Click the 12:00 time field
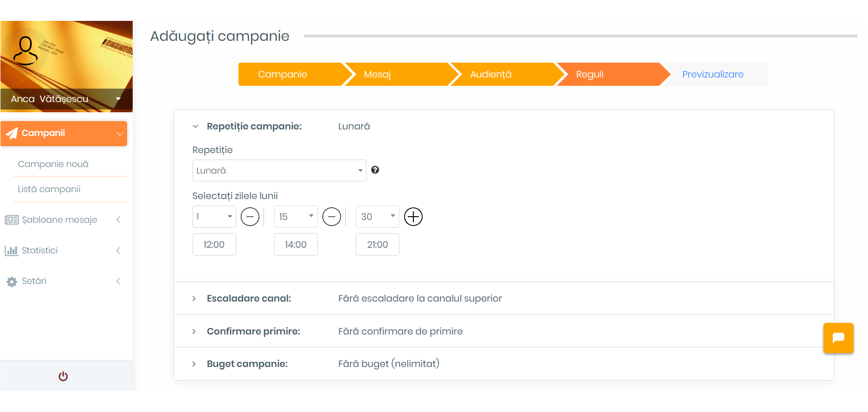868x412 pixels. [x=214, y=245]
